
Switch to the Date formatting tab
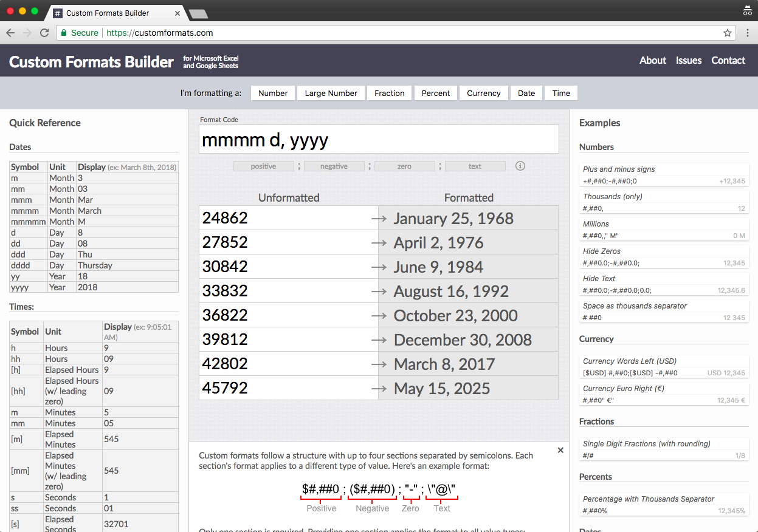tap(526, 93)
